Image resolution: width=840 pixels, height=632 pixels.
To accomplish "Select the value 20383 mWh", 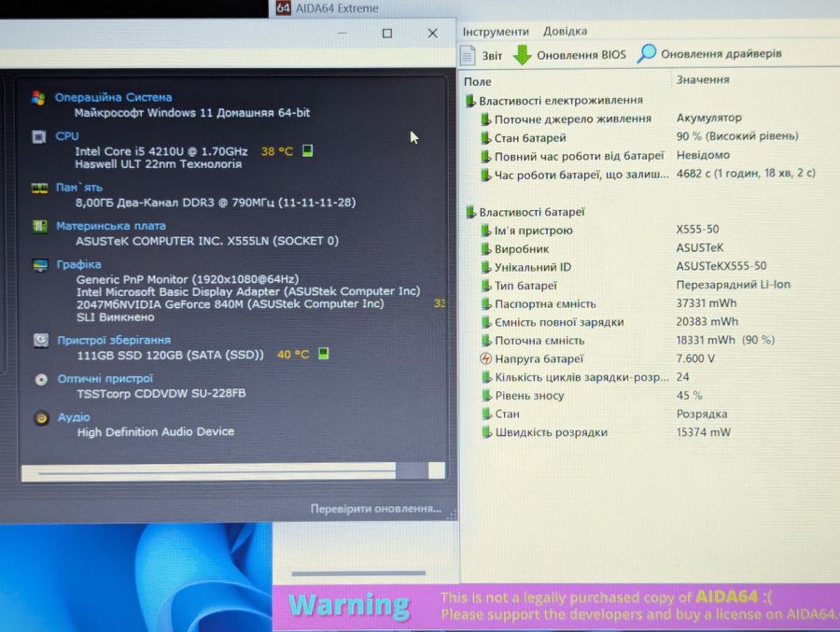I will pos(707,322).
